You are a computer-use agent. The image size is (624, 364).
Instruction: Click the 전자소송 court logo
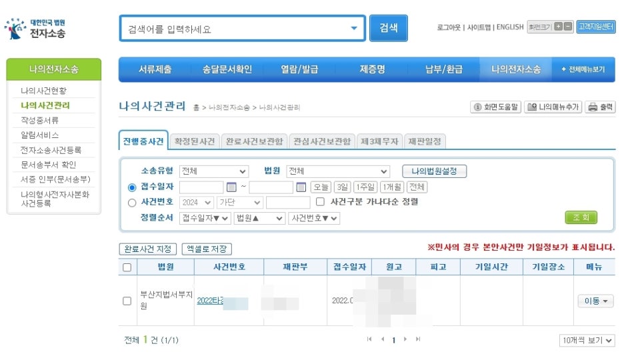point(35,29)
